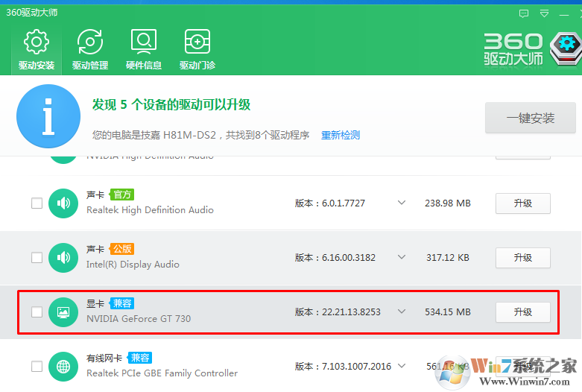The width and height of the screenshot is (582, 392).
Task: Click the NVIDIA GeForce GT 730 display icon
Action: click(63, 312)
